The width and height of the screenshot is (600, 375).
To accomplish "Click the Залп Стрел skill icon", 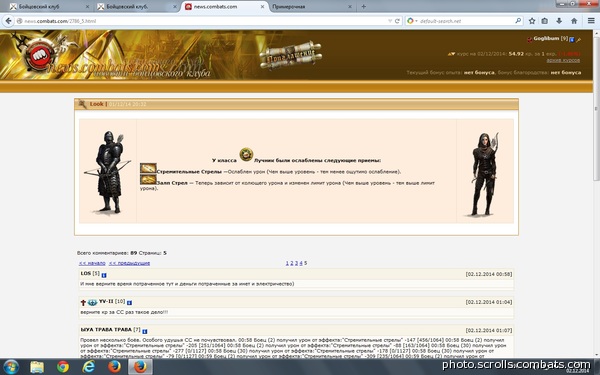I will (148, 179).
